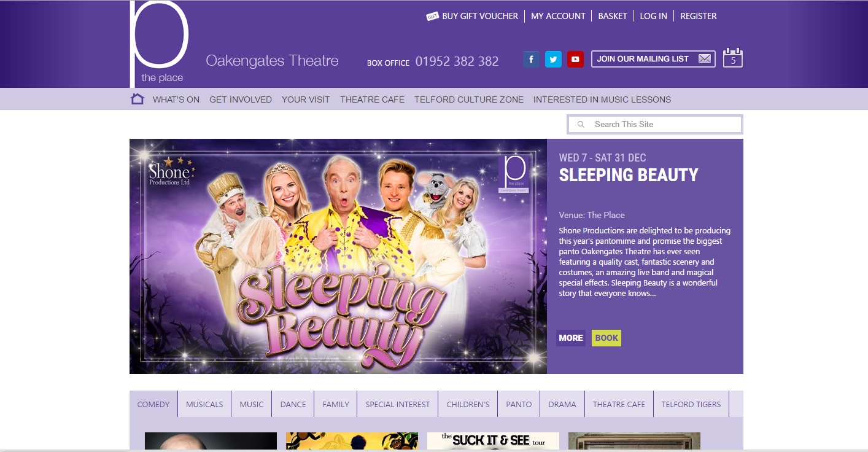This screenshot has height=452, width=868.
Task: Click the Facebook icon
Action: [531, 60]
